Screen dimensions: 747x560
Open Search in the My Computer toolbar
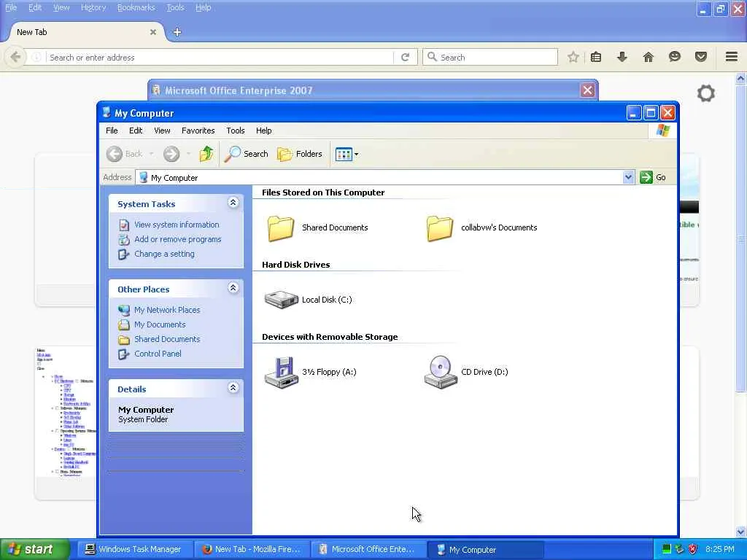click(247, 154)
